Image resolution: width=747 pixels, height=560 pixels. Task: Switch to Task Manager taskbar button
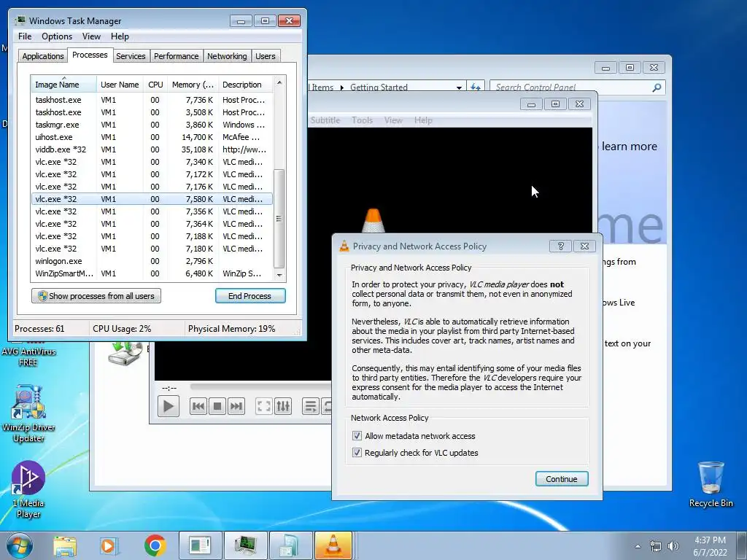click(x=245, y=545)
